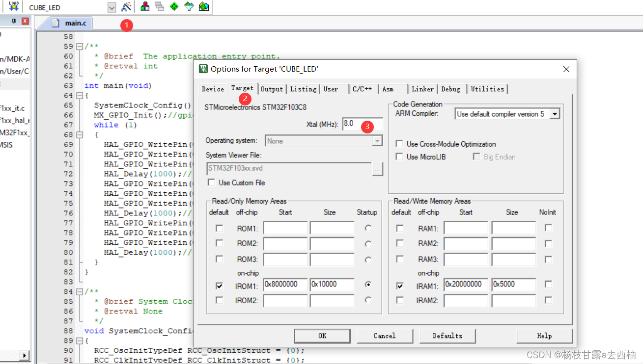Viewport: 643px width, 364px height.
Task: Click the main.c file icon in tab
Action: (56, 23)
